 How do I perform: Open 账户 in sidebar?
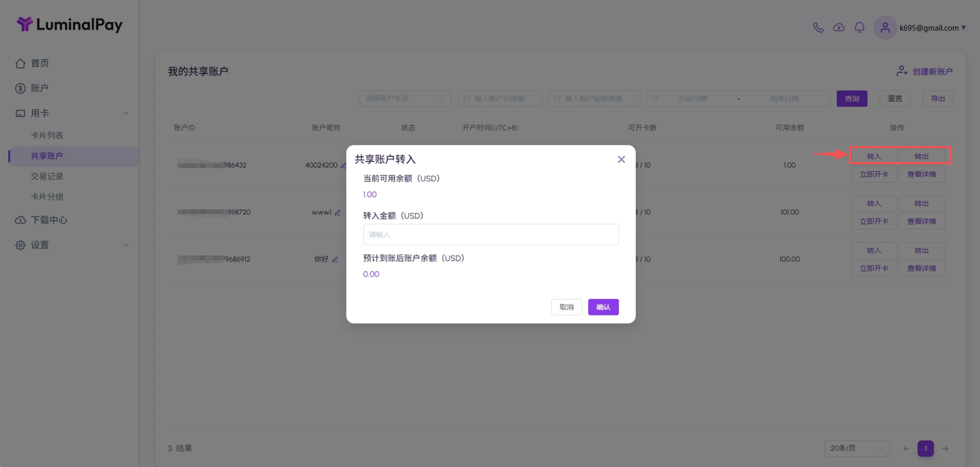click(32, 88)
